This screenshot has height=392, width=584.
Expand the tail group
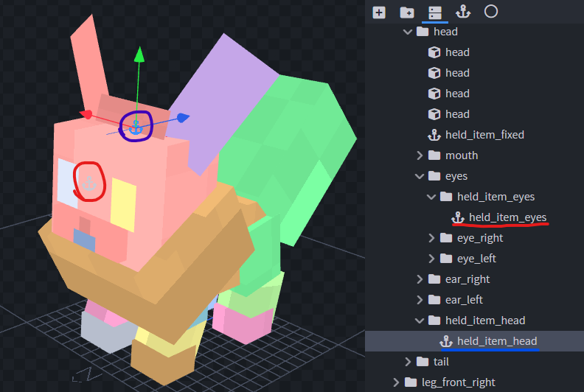point(408,362)
